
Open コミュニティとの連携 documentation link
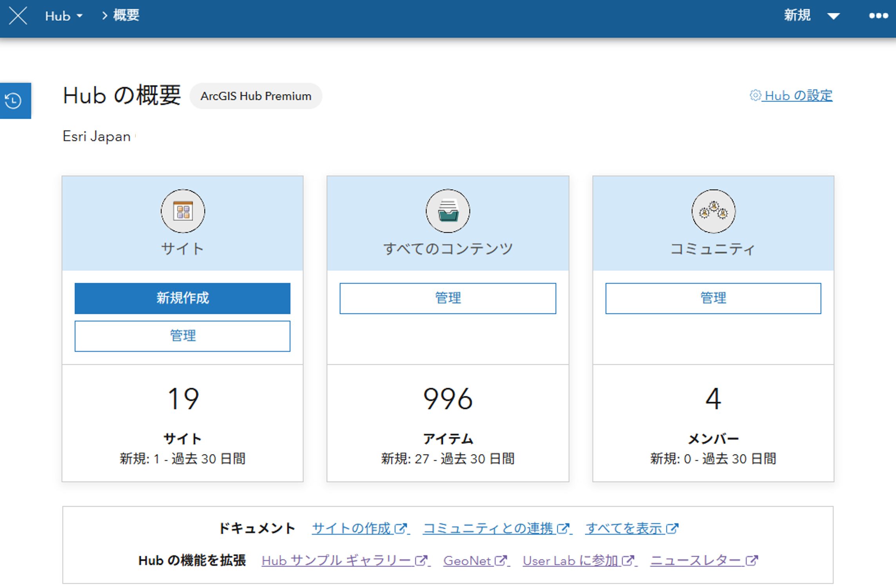(x=488, y=528)
